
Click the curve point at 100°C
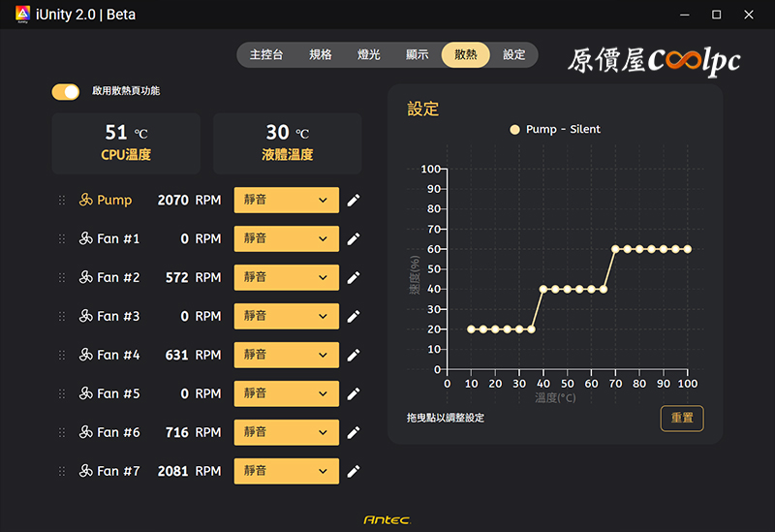[688, 249]
